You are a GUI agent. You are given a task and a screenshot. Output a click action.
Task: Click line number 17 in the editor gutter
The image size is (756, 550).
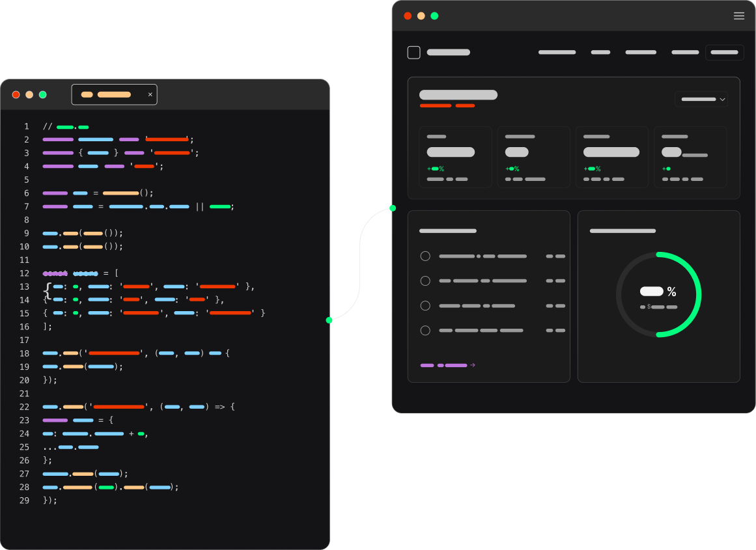click(x=24, y=340)
